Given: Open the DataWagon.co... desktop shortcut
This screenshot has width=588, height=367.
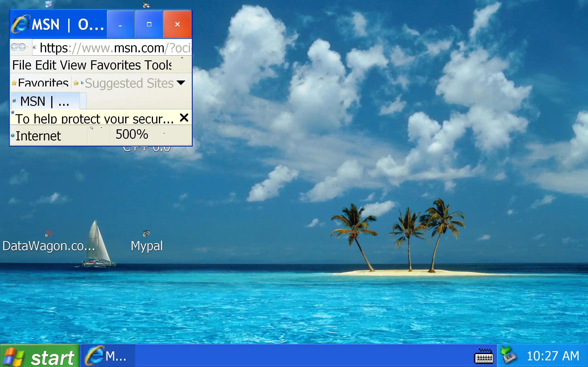Looking at the screenshot, I should (x=49, y=234).
